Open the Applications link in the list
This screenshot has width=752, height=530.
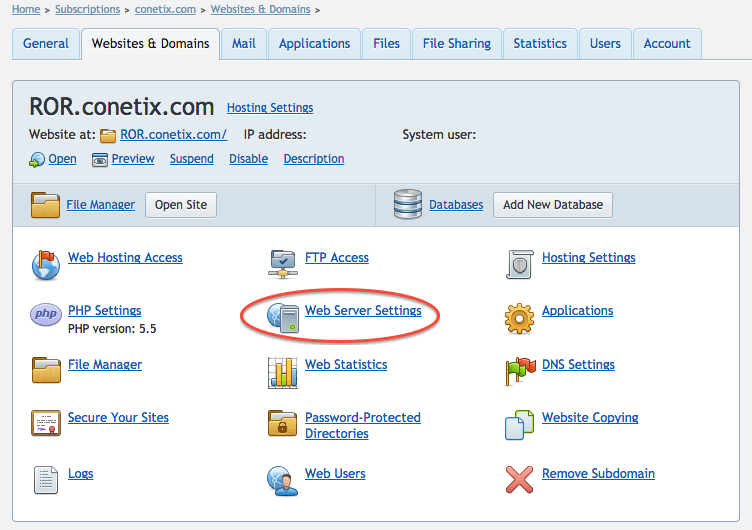click(x=577, y=311)
